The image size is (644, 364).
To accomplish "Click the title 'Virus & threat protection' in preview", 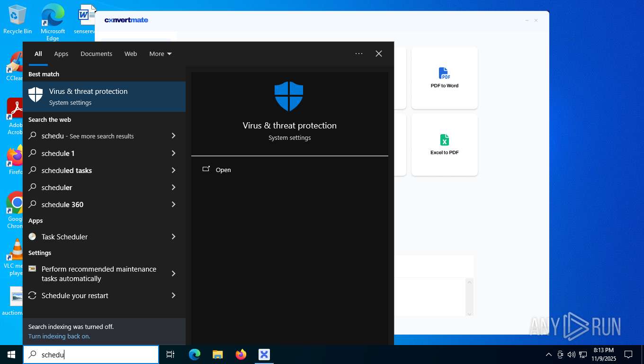I will coord(290,126).
